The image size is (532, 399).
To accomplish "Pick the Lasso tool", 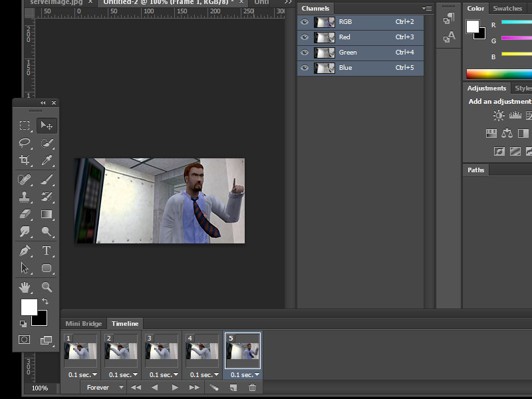I will (25, 143).
